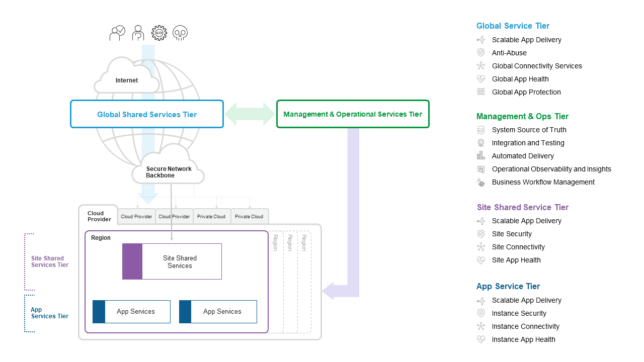This screenshot has width=644, height=362.
Task: Click the Business Workflow Management icon
Action: pos(481,182)
